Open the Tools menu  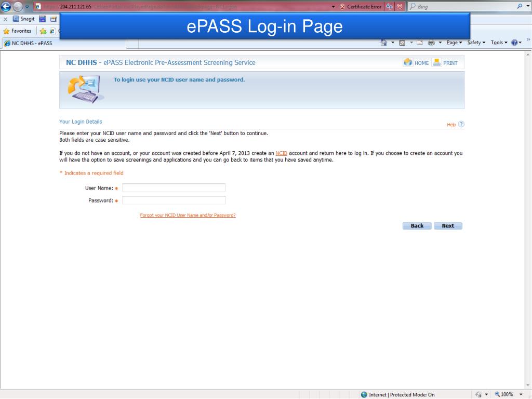pos(499,43)
